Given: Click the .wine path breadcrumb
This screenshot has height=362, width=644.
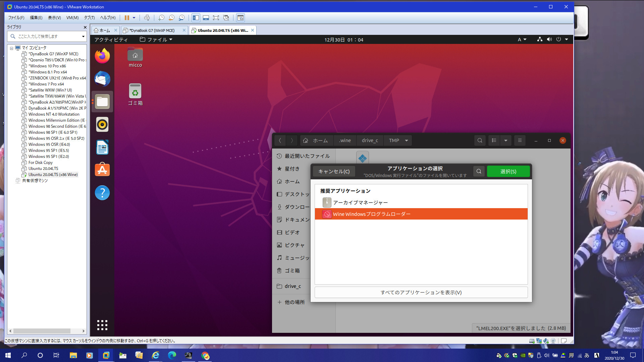Looking at the screenshot, I should (345, 140).
